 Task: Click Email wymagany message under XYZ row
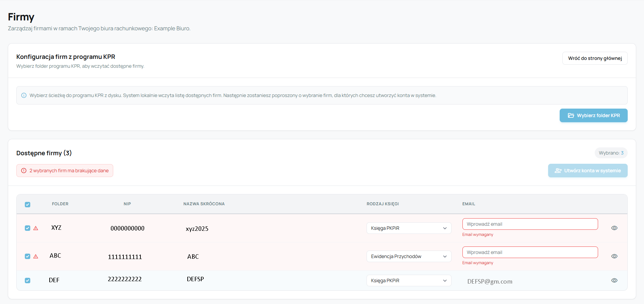click(477, 235)
